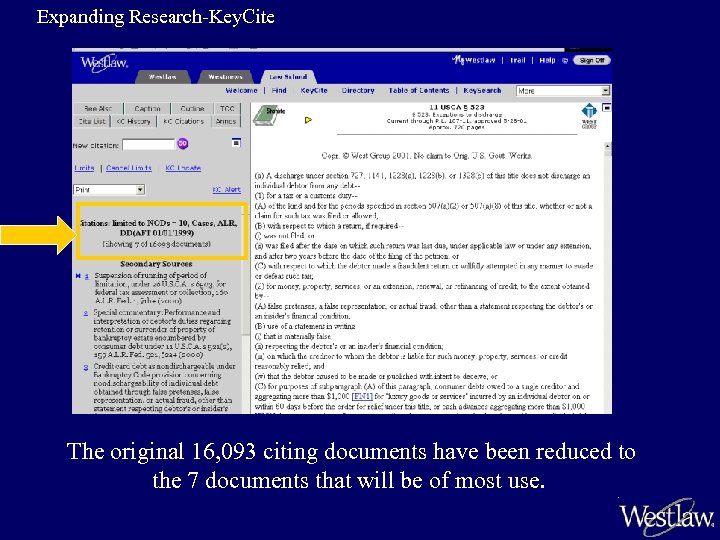
Task: Click the Cancel Limits link
Action: 129,168
